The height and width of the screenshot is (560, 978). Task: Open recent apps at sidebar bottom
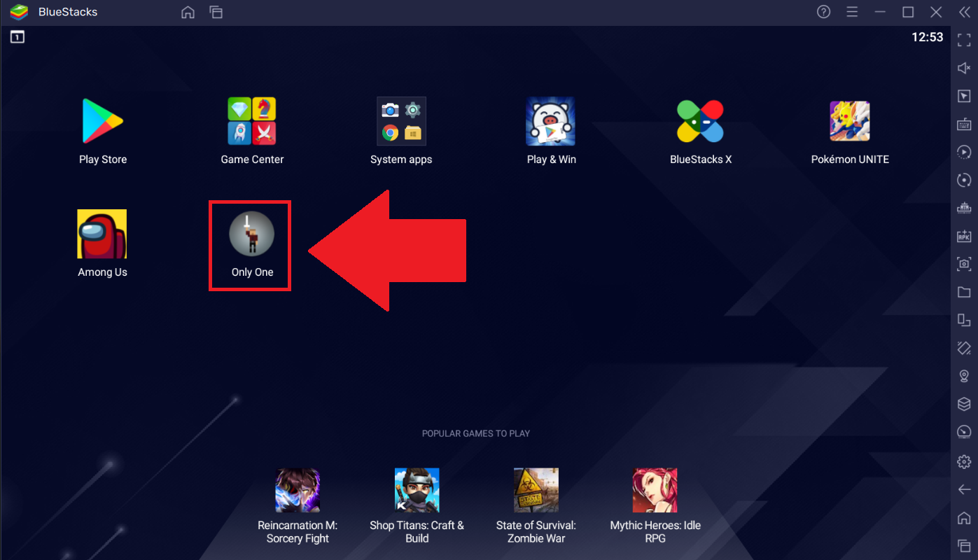coord(964,545)
